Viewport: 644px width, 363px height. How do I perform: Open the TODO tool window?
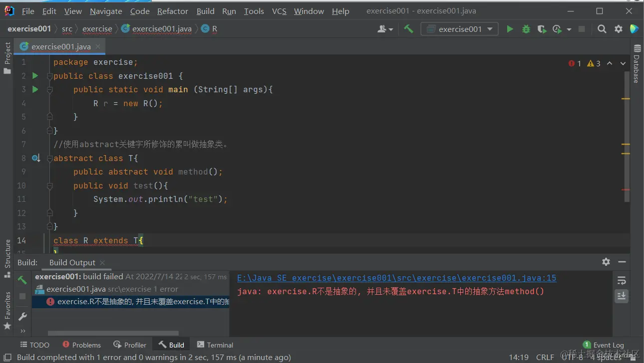point(34,345)
